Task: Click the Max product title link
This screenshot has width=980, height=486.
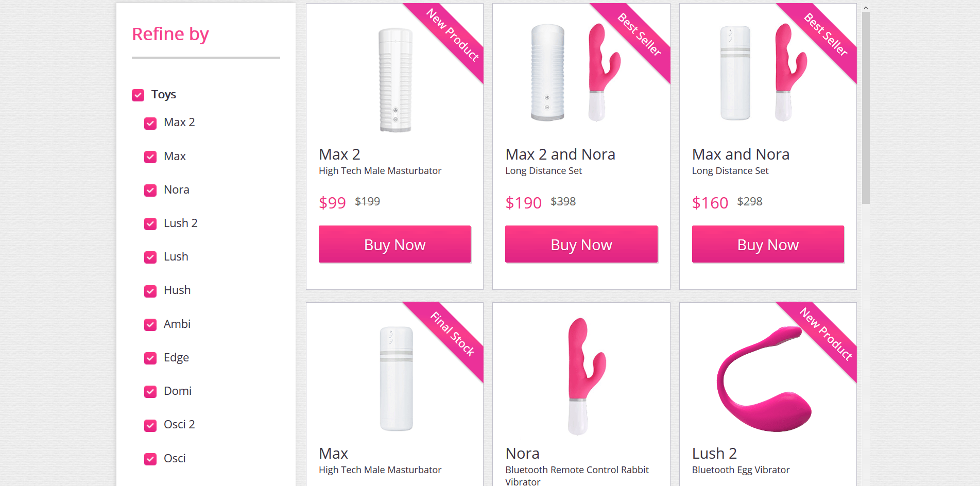Action: (x=333, y=454)
